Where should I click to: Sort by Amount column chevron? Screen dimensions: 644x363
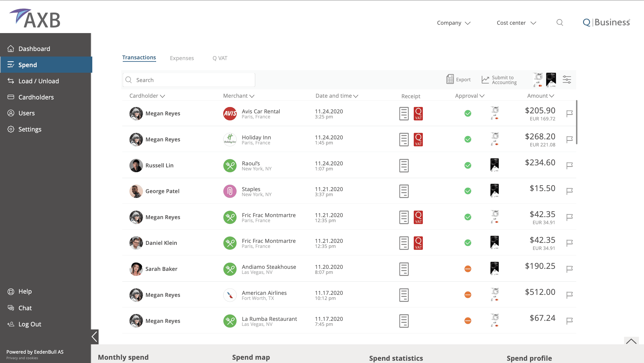tap(552, 96)
